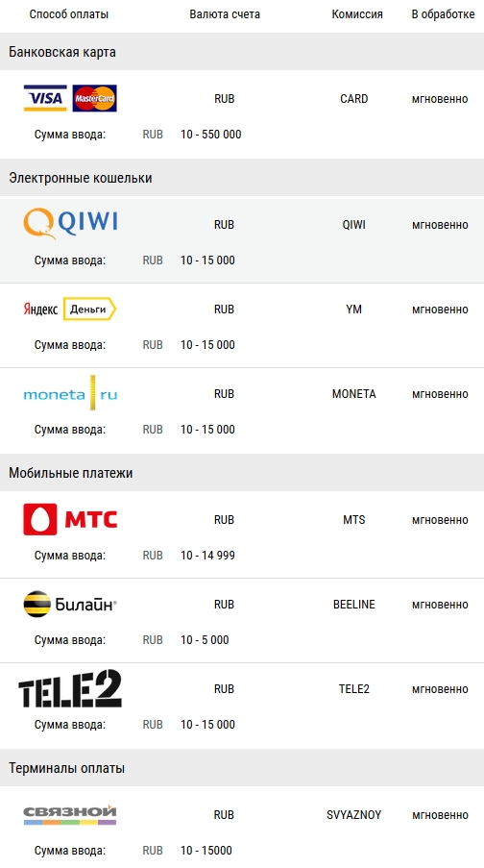The width and height of the screenshot is (484, 868).
Task: Select the TELE2 payment logo
Action: pyautogui.click(x=70, y=688)
